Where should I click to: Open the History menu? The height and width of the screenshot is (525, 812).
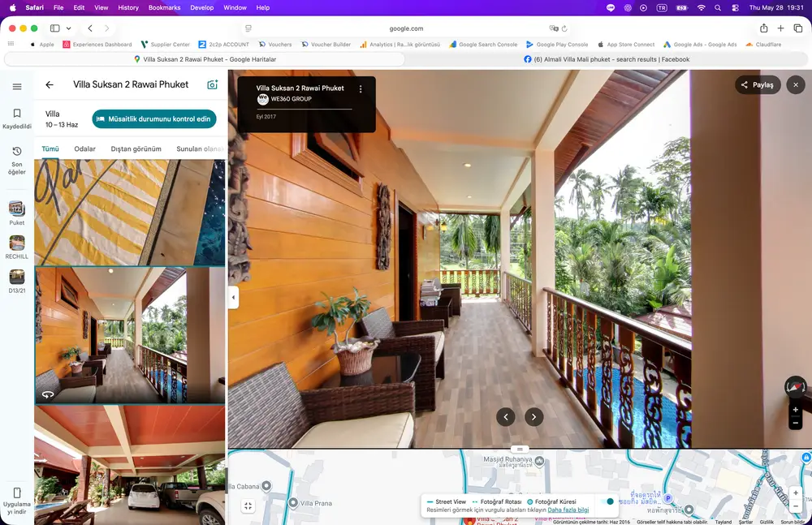(x=128, y=8)
